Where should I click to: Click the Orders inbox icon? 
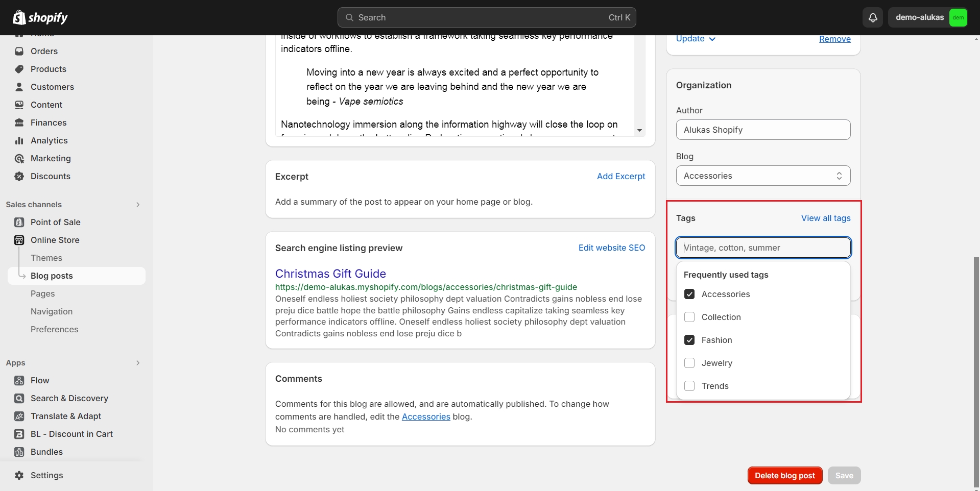click(19, 51)
